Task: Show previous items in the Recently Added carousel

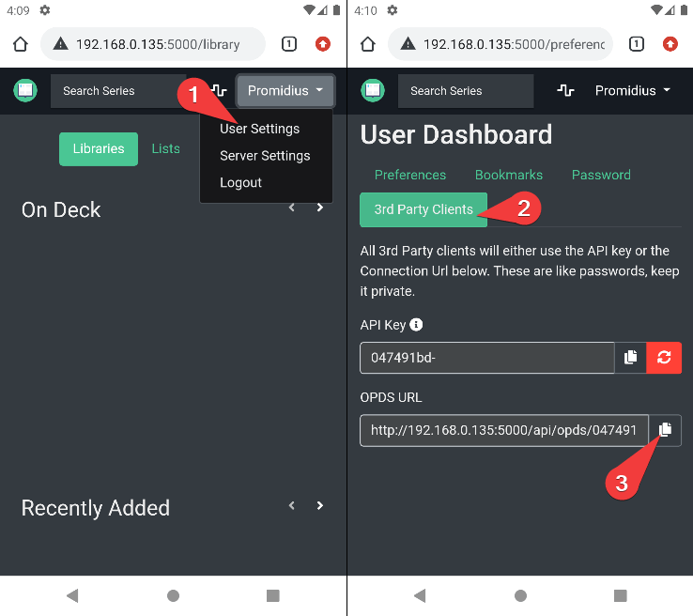Action: click(x=292, y=506)
